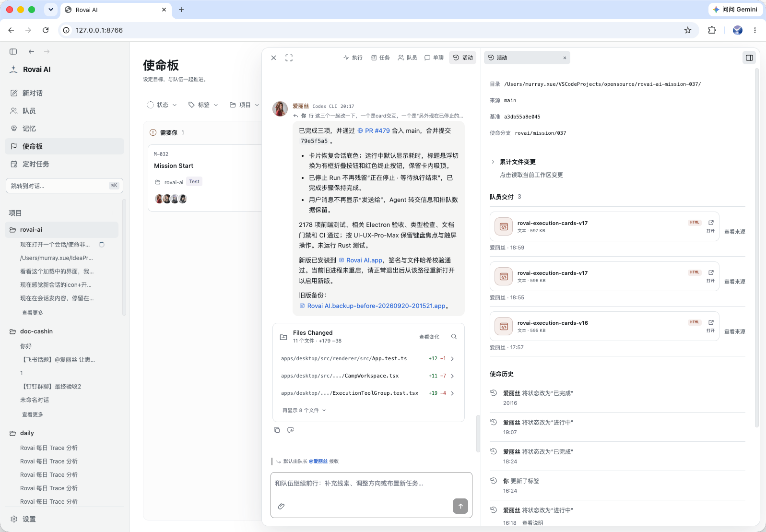This screenshot has height=532, width=766.
Task: Close the mission detail panel
Action: click(273, 58)
